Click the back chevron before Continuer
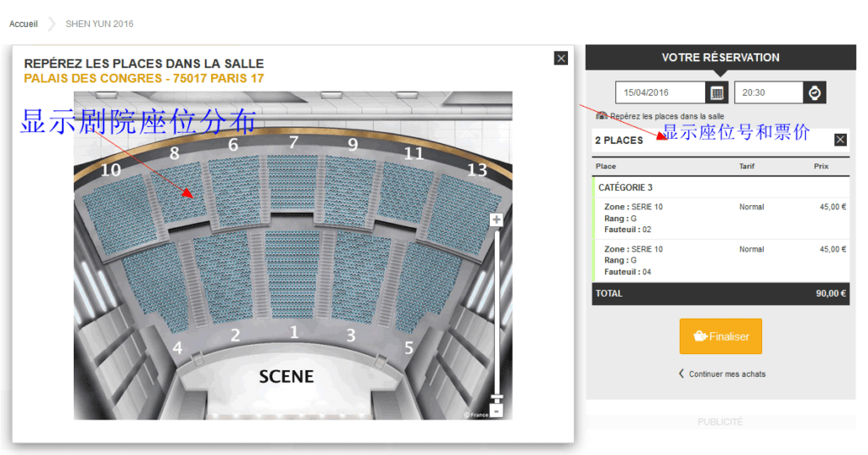Image resolution: width=868 pixels, height=455 pixels. (x=682, y=374)
